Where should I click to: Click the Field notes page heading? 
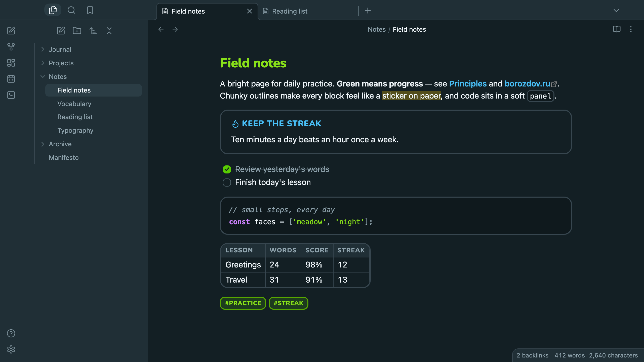tap(253, 63)
